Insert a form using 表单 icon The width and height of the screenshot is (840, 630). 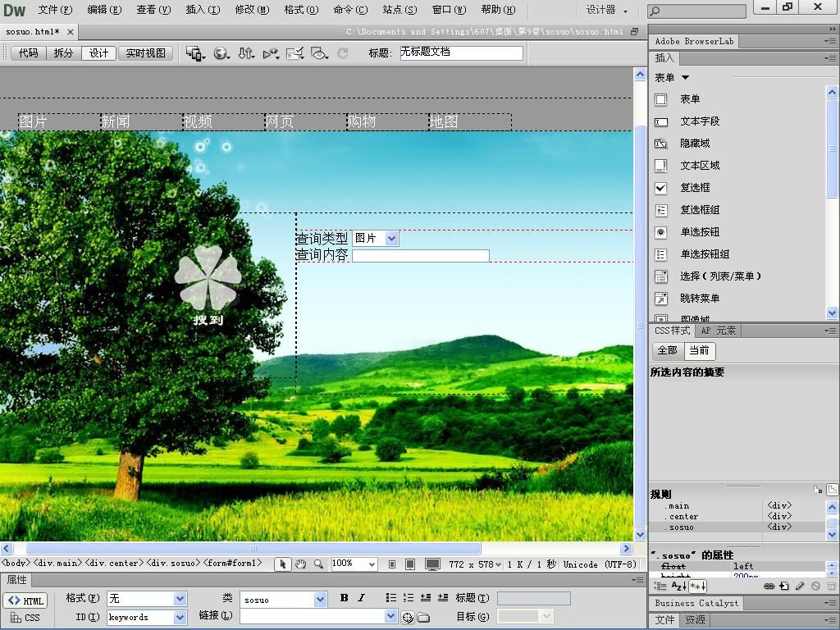661,99
